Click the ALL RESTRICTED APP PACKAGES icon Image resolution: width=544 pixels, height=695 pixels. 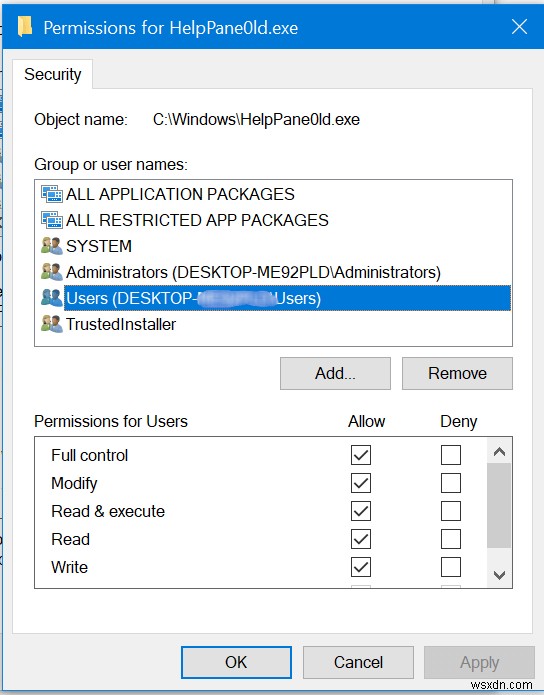pyautogui.click(x=51, y=220)
